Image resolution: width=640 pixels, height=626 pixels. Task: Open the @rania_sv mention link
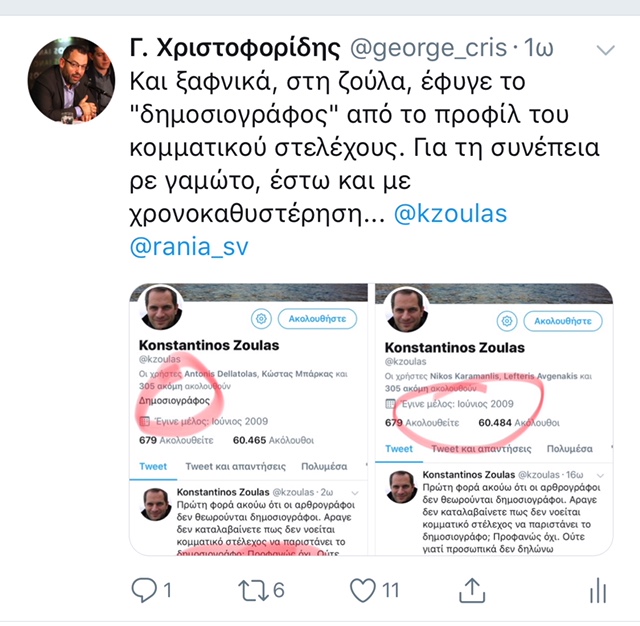189,246
